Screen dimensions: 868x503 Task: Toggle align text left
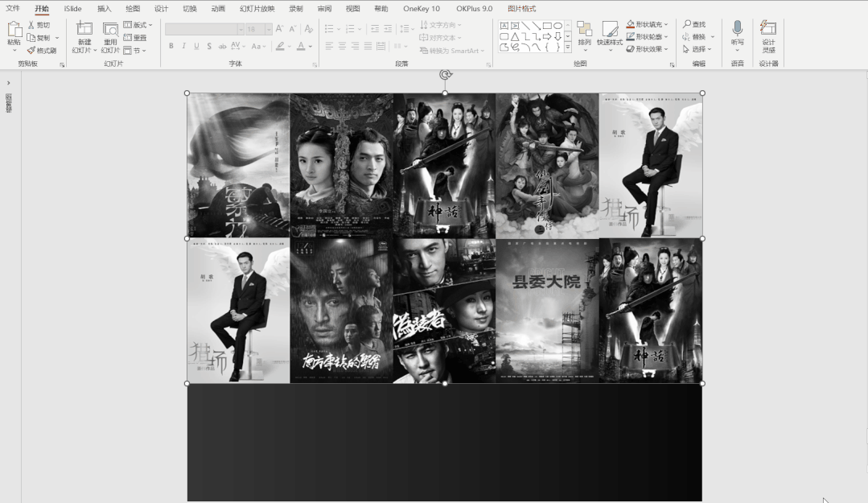coord(329,46)
